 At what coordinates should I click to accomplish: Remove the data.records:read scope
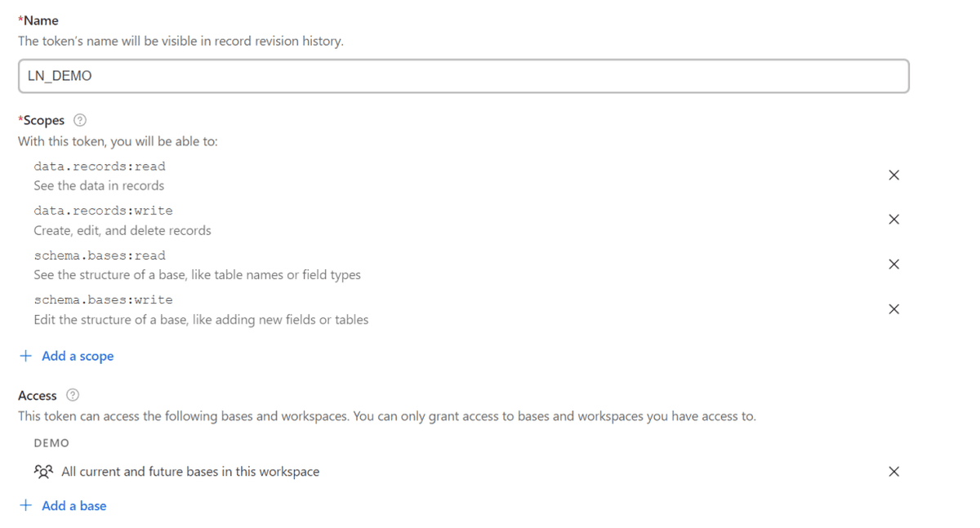tap(893, 175)
